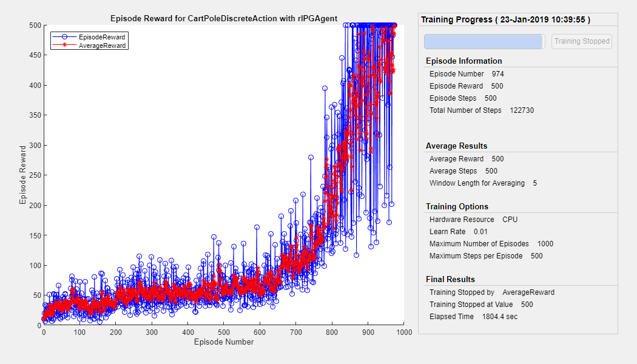The image size is (637, 364).
Task: Click the Episode Reward y-axis label
Action: [x=23, y=175]
